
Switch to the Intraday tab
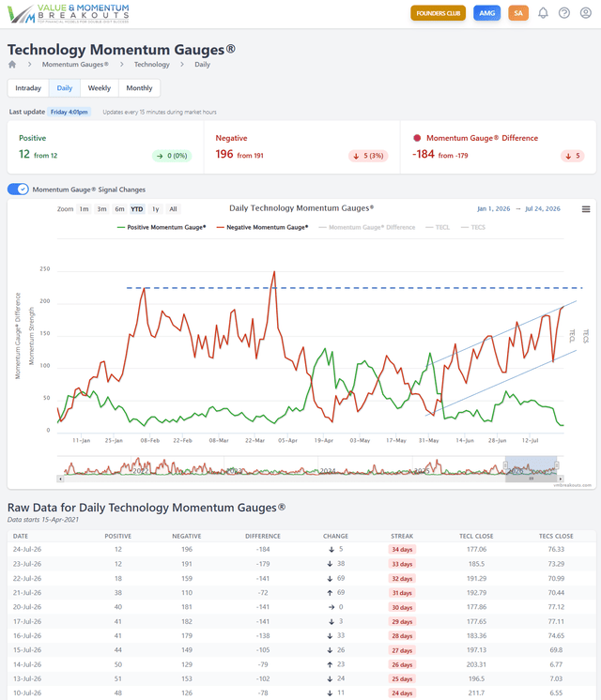point(28,88)
